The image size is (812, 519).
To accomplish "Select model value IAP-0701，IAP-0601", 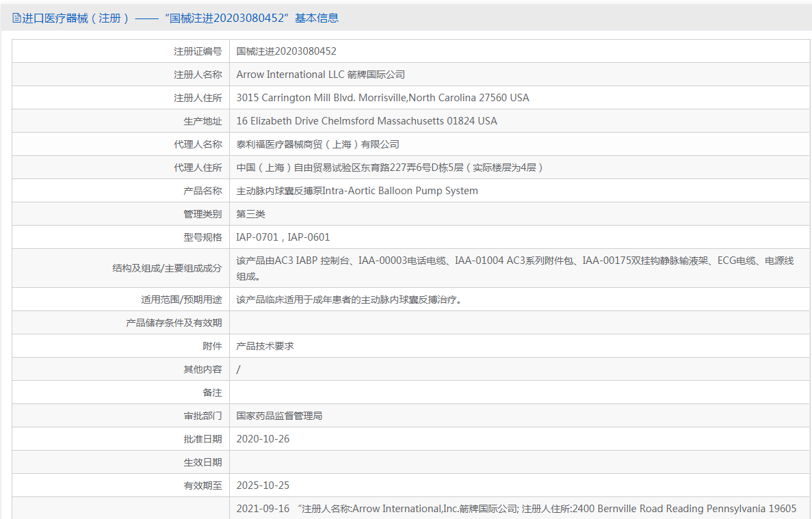I will coord(283,237).
